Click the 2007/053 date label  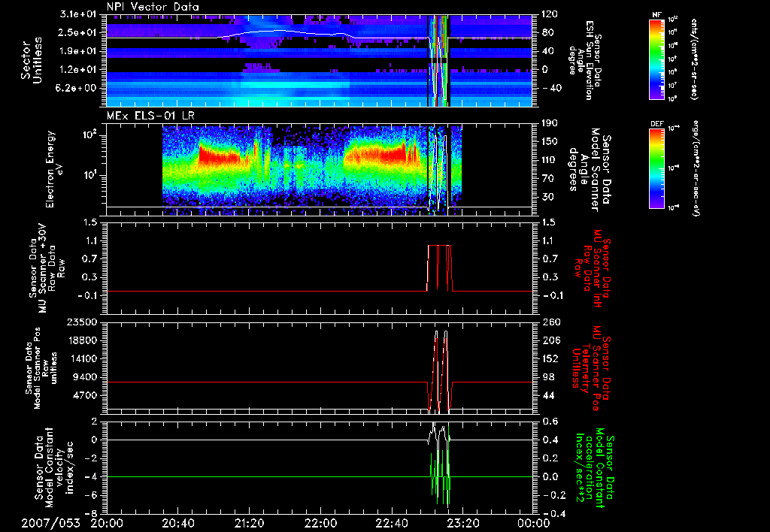(x=50, y=523)
